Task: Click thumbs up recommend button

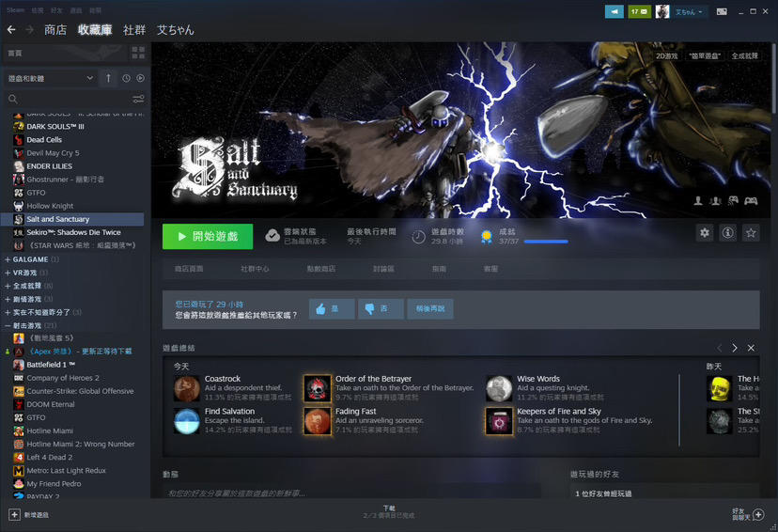Action: pyautogui.click(x=332, y=308)
